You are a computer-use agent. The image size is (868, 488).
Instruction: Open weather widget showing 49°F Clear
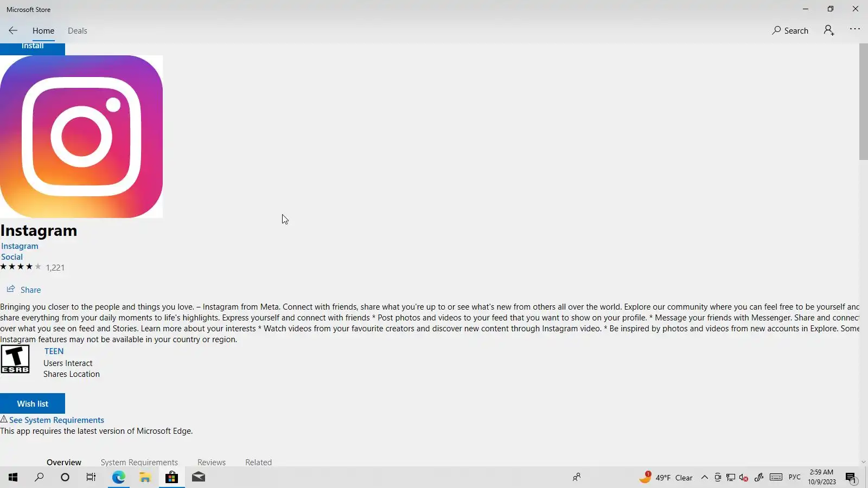(x=666, y=477)
